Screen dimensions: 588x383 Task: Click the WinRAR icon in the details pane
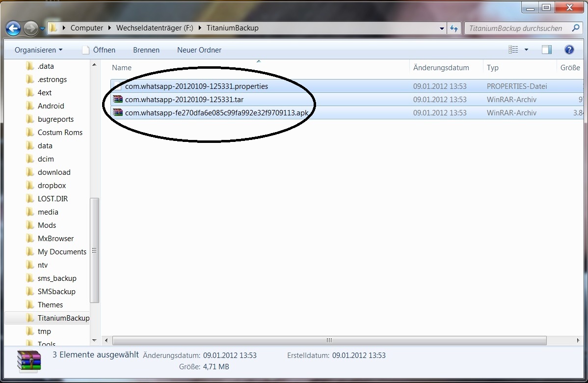[29, 361]
